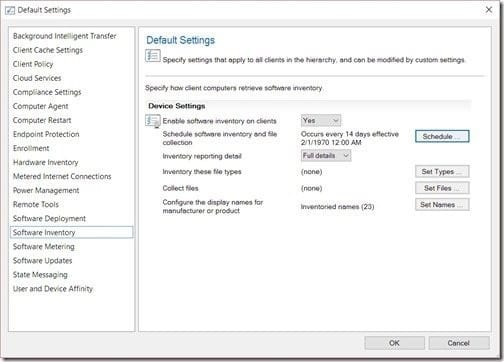Click the (none) value for Collect files
Image resolution: width=504 pixels, height=362 pixels.
tap(311, 188)
